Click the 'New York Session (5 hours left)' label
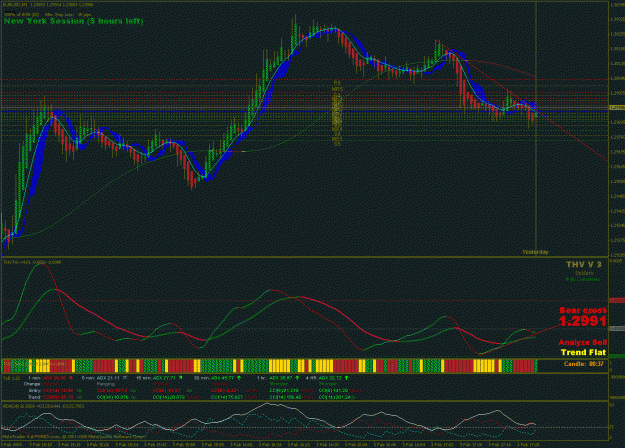 [73, 21]
